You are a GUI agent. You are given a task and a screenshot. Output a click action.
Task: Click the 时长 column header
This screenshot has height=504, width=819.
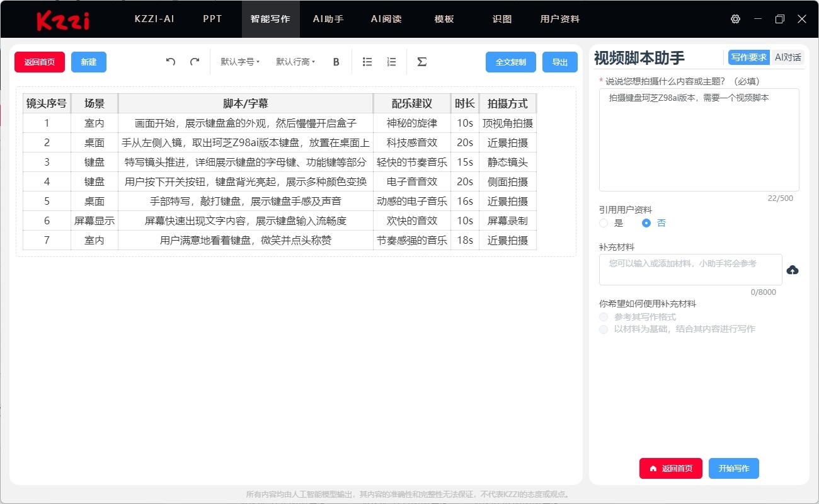(465, 103)
